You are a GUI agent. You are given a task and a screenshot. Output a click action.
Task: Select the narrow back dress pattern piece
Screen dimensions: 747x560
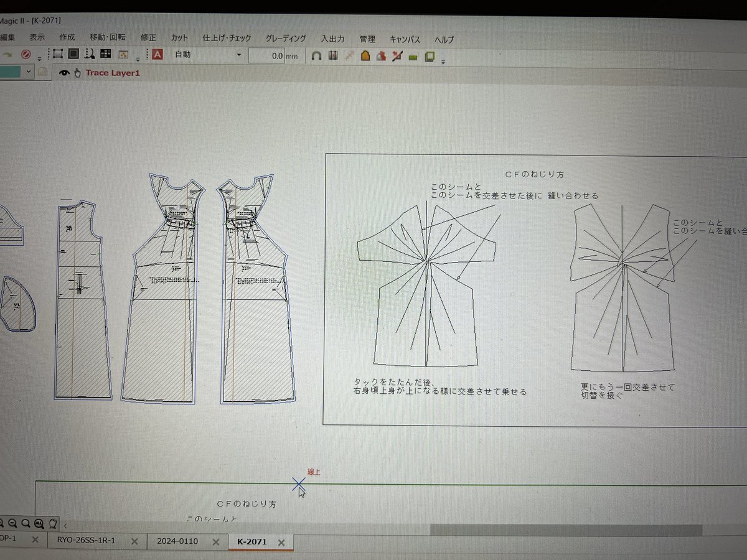tap(83, 300)
